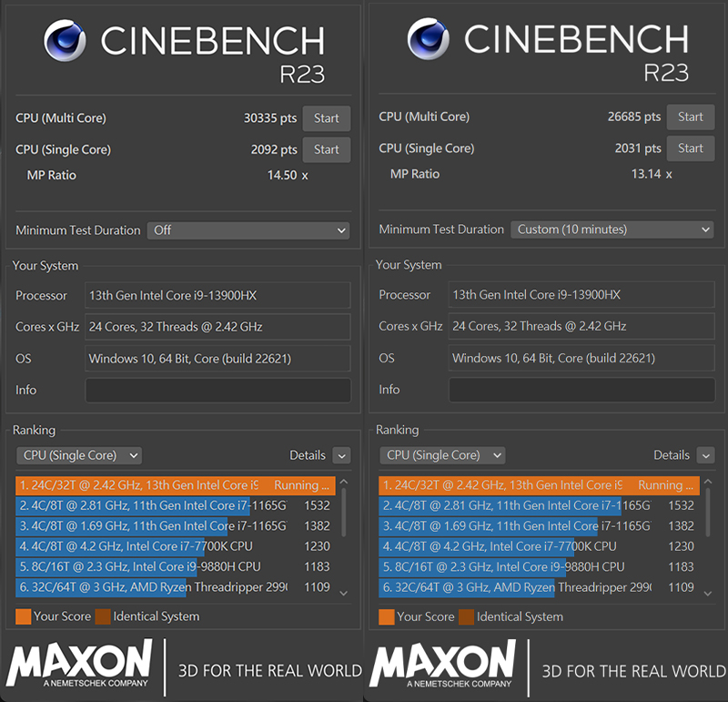728x702 pixels.
Task: Select the Ryzen Threadripper row in right ranking
Action: [539, 587]
